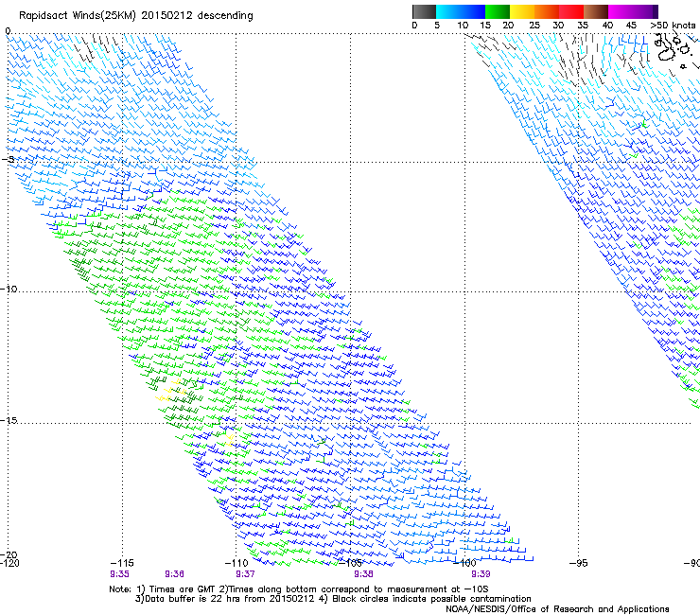Click the purple time label "9:37"
Image resolution: width=700 pixels, height=615 pixels.
coord(245,574)
